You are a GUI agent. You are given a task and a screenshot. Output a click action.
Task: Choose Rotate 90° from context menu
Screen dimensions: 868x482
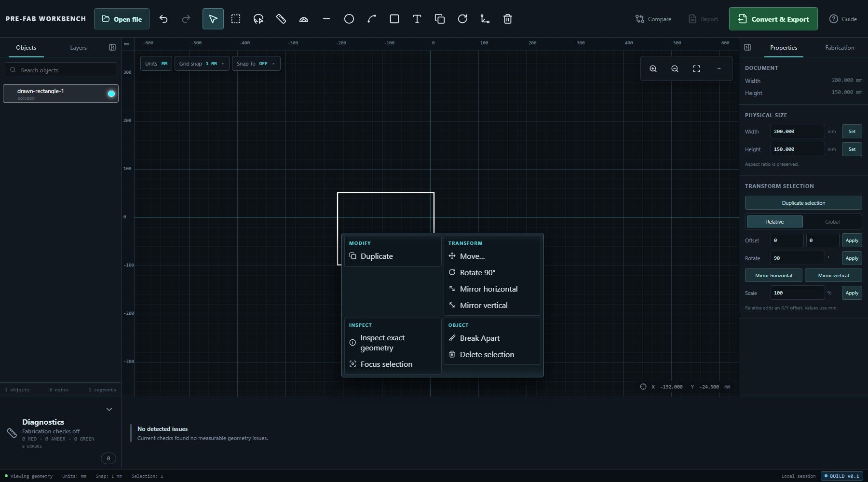(492, 272)
